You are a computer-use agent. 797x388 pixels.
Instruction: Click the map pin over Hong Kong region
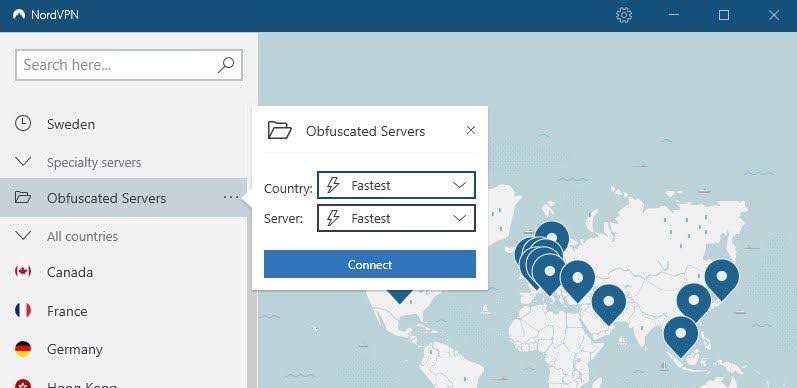(x=694, y=302)
